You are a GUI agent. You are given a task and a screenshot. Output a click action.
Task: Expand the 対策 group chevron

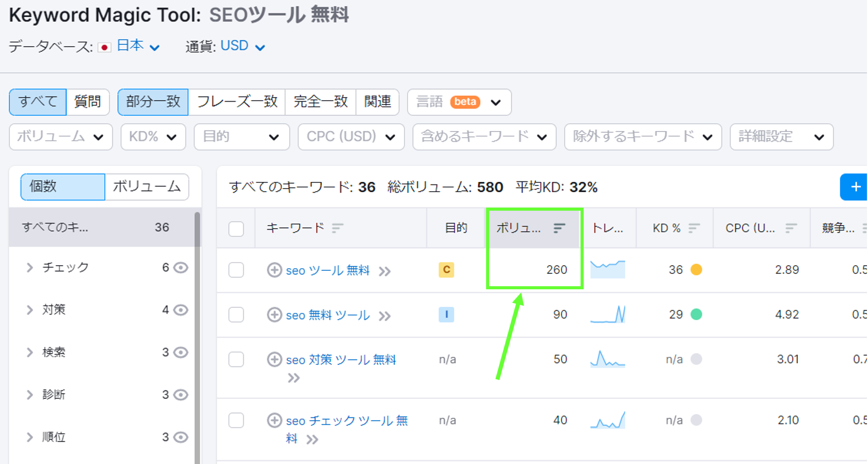[30, 310]
